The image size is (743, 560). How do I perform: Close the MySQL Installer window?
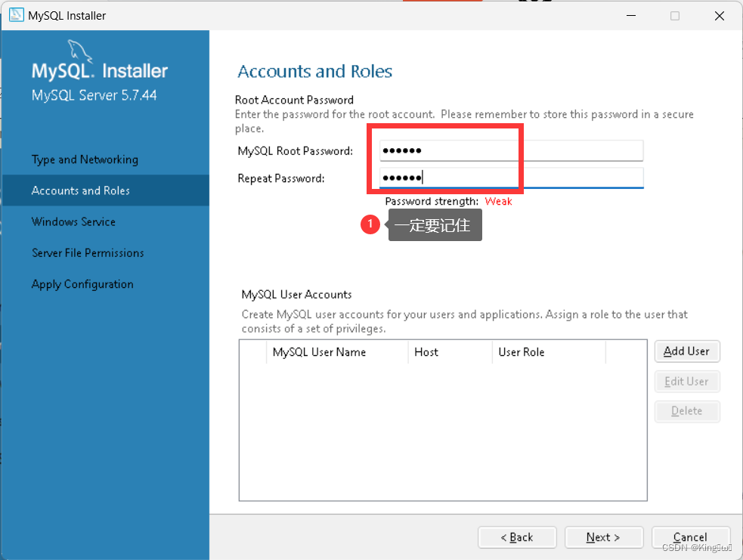(720, 16)
